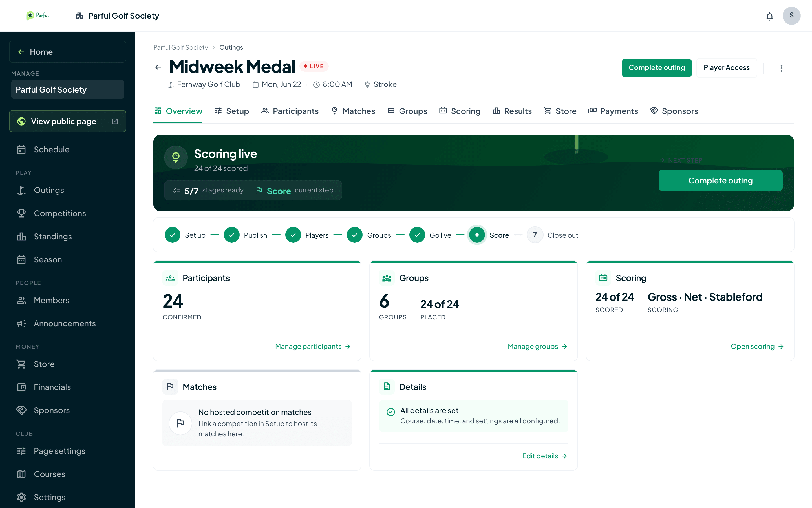Click the Season calendar icon in sidebar
Viewport: 812px width, 508px height.
click(x=21, y=260)
